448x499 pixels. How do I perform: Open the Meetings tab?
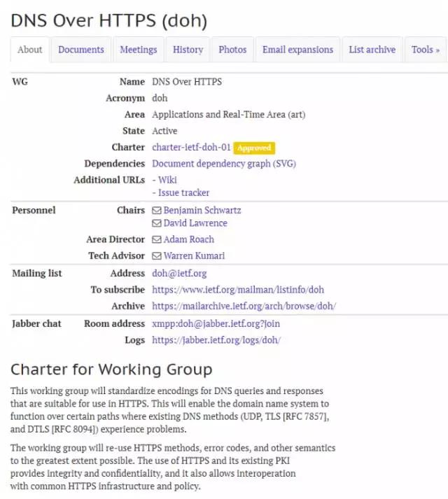[138, 50]
